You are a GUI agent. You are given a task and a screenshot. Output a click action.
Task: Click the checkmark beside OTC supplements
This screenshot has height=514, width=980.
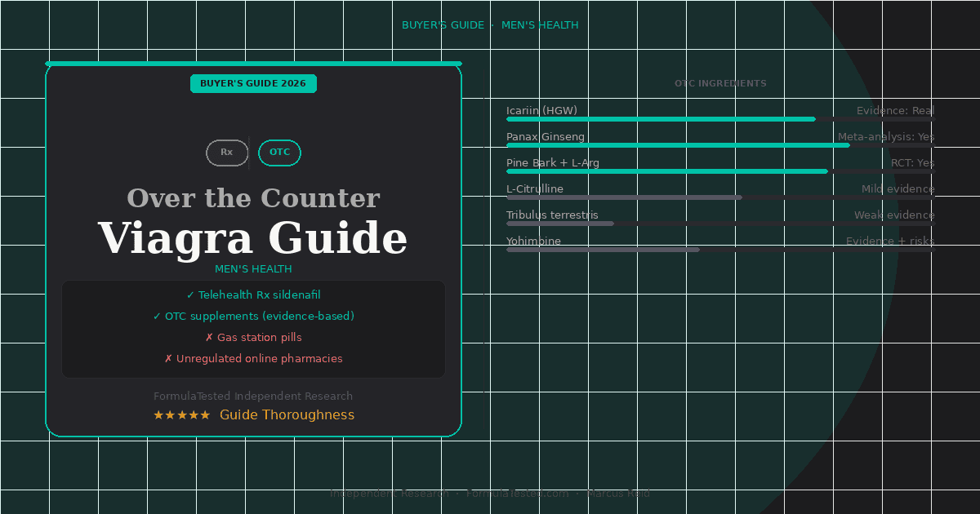157,317
